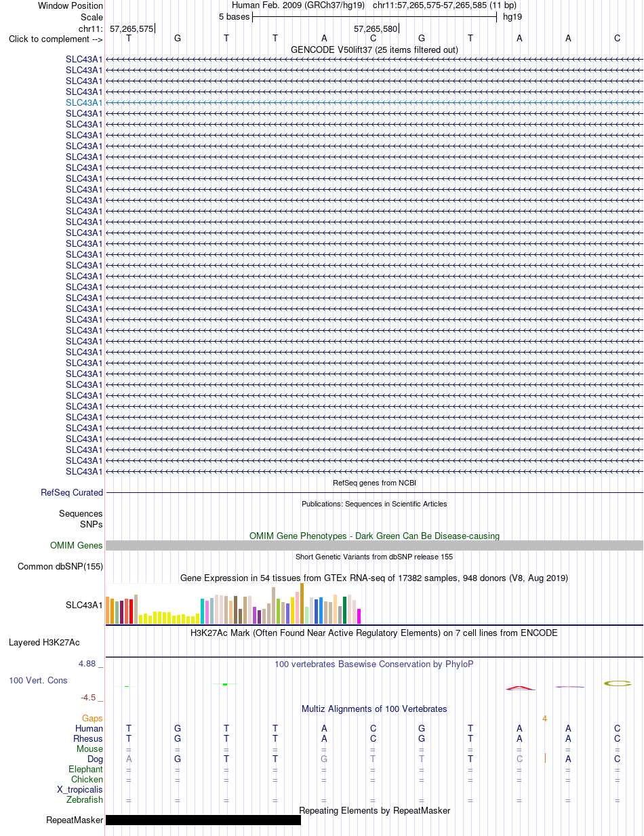Click the Dog species row label
This screenshot has height=836, width=644.
click(94, 759)
